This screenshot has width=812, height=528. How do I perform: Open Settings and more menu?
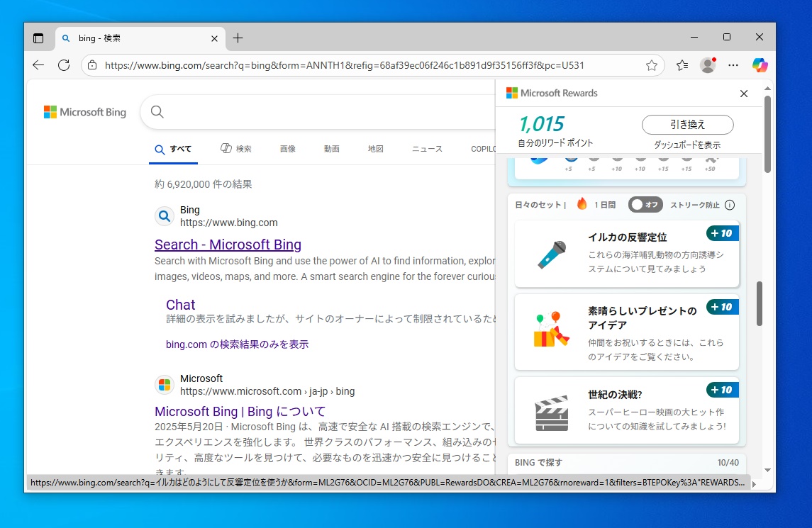733,65
